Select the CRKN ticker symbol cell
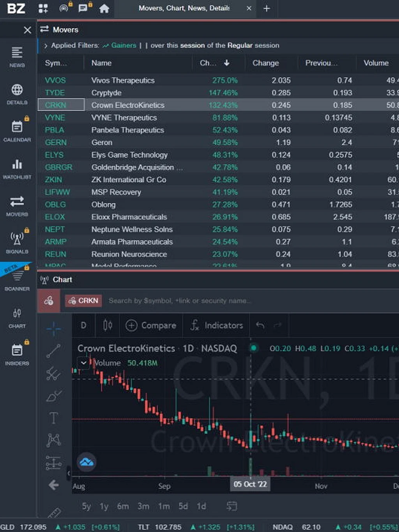The width and height of the screenshot is (399, 532). click(x=61, y=105)
